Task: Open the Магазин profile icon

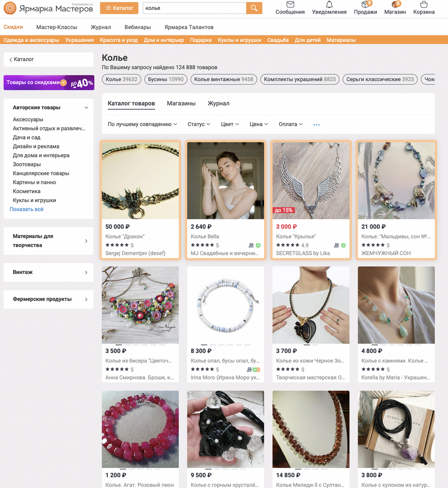Action: point(395,5)
